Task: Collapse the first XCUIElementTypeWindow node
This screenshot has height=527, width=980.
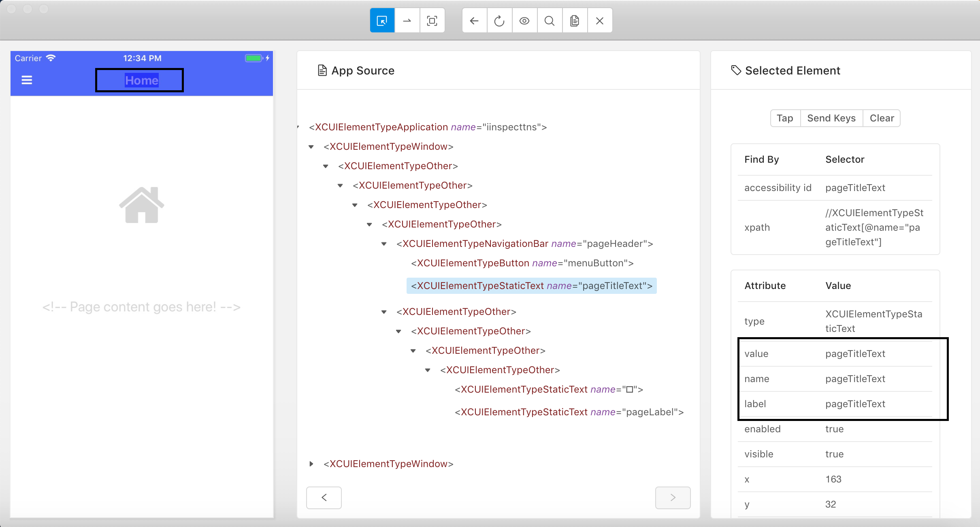Action: click(311, 147)
